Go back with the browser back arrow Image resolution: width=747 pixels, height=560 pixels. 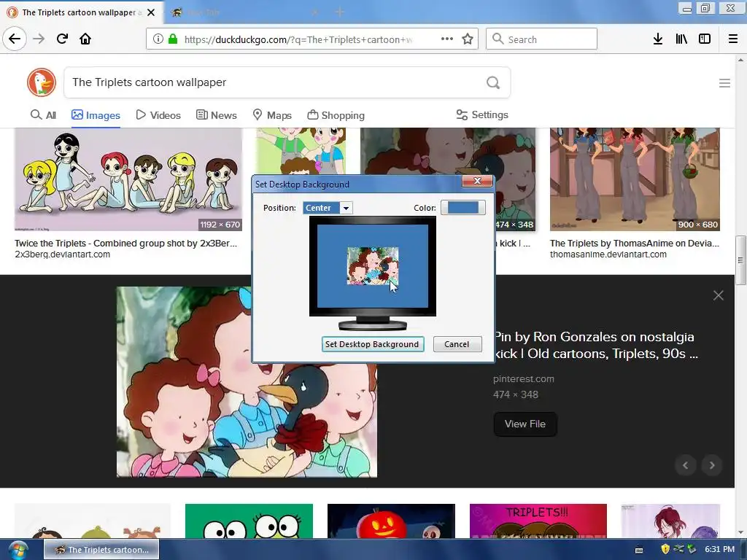coord(15,39)
